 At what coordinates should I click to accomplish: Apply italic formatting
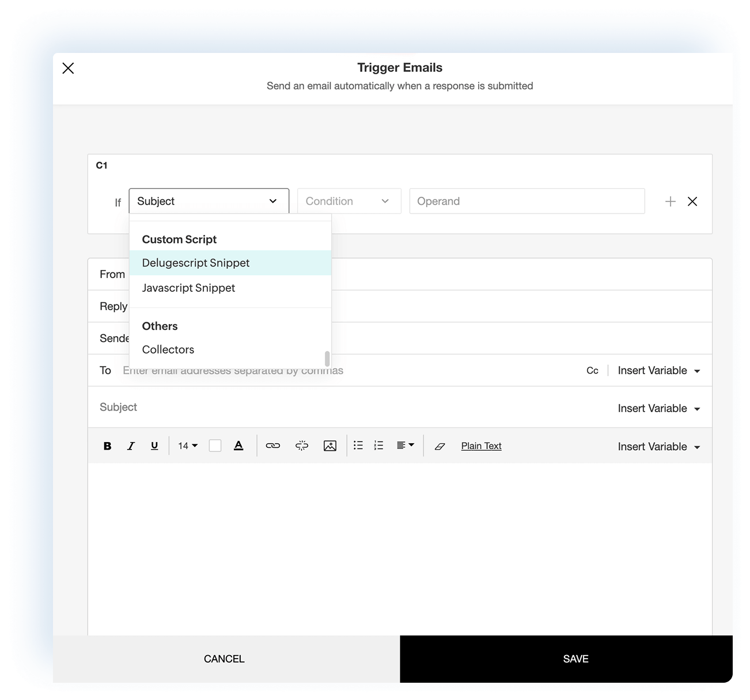point(131,445)
